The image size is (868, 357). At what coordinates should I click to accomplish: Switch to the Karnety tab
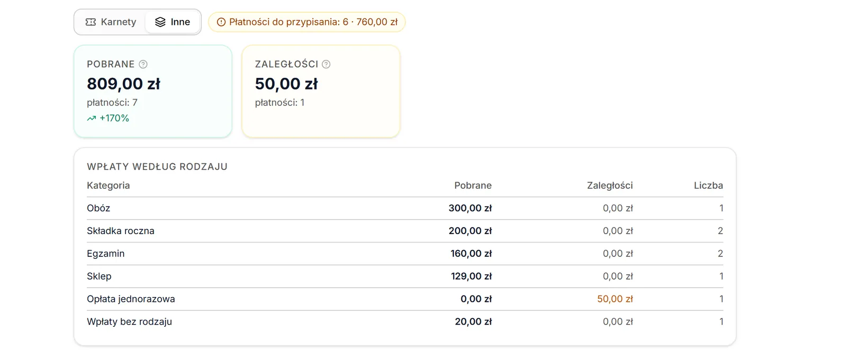tap(111, 22)
